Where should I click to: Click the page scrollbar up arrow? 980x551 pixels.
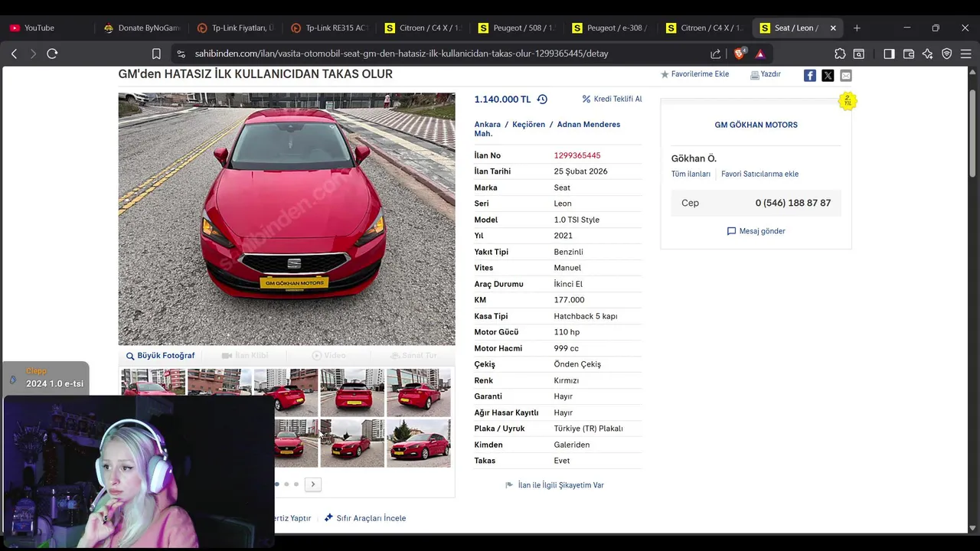[972, 71]
